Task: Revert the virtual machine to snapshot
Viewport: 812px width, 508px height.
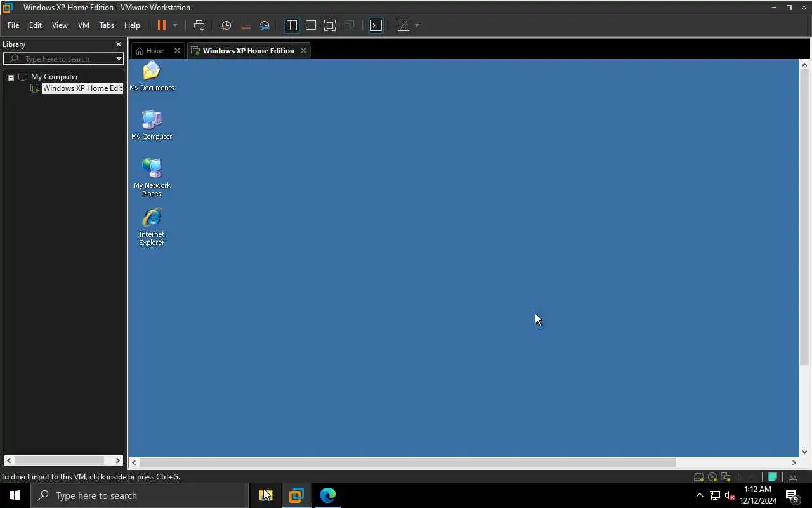Action: tap(246, 25)
